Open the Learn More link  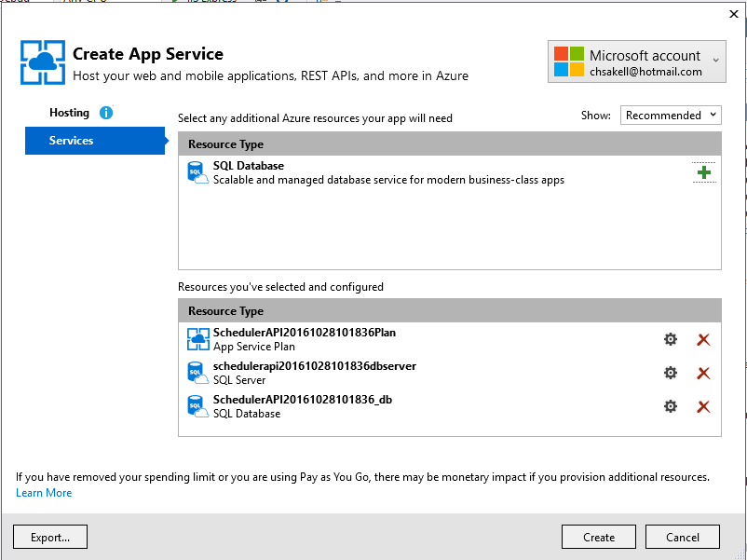44,493
